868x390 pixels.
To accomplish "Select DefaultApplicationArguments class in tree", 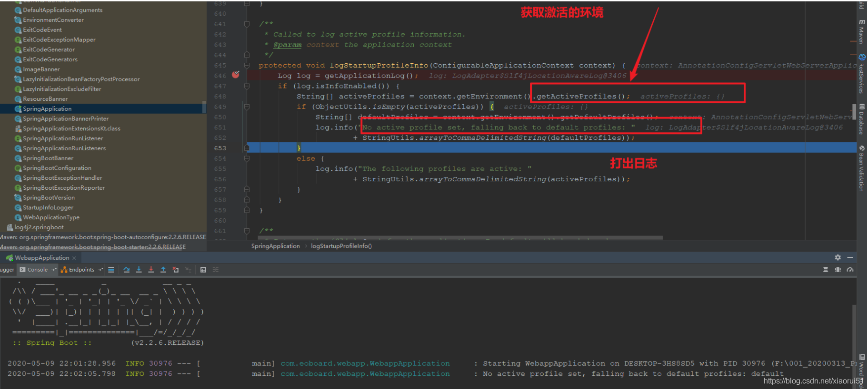I will (x=62, y=10).
